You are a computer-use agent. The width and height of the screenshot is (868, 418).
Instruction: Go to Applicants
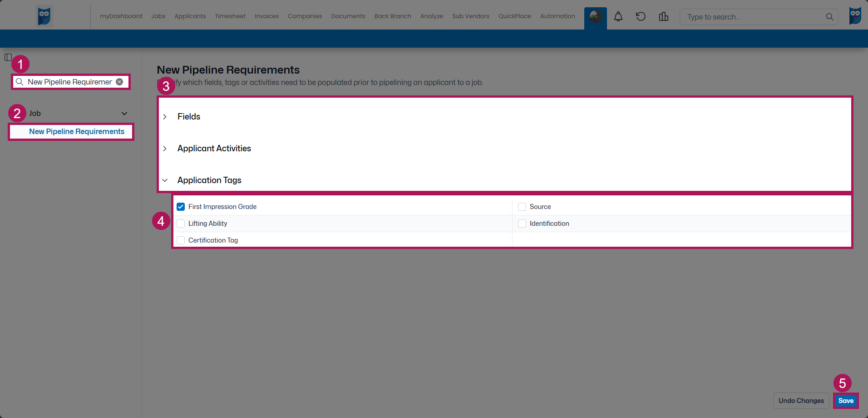pos(190,16)
